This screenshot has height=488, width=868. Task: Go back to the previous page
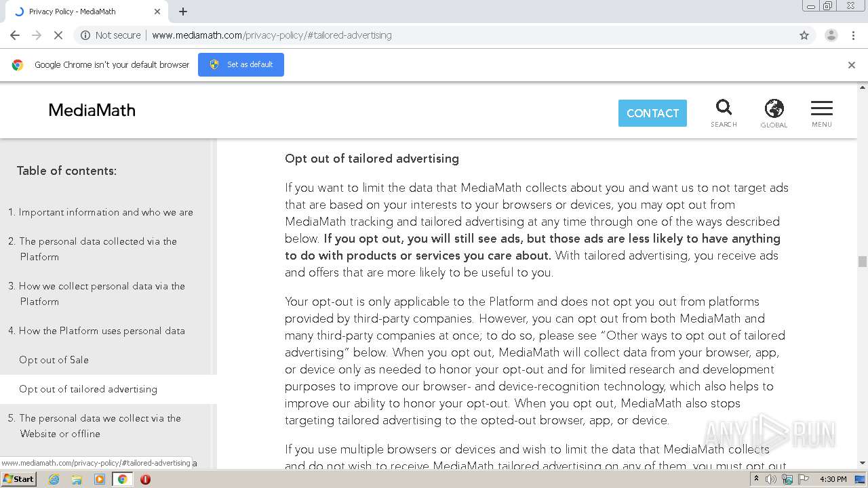click(x=15, y=35)
